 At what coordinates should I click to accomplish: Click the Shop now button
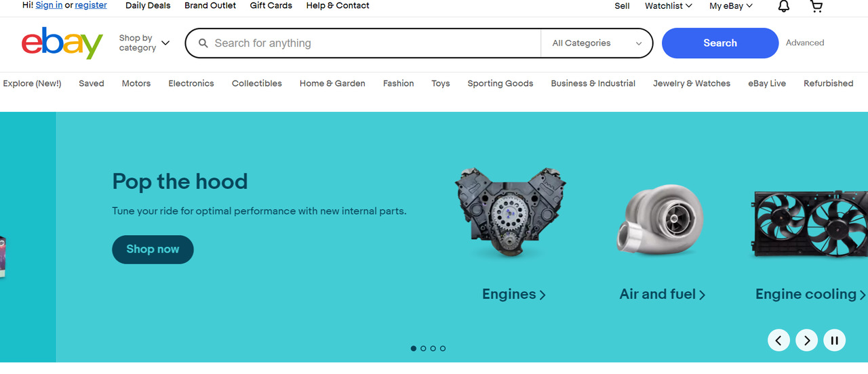pyautogui.click(x=153, y=249)
